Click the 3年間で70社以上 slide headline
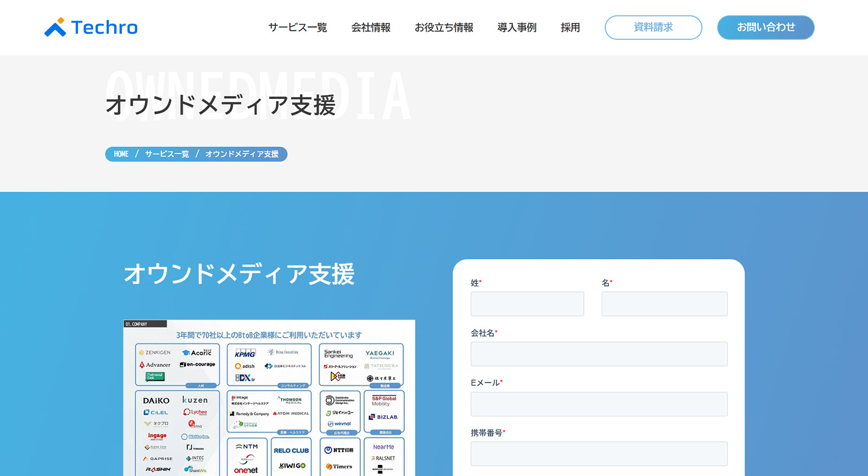The image size is (868, 476). (x=269, y=335)
